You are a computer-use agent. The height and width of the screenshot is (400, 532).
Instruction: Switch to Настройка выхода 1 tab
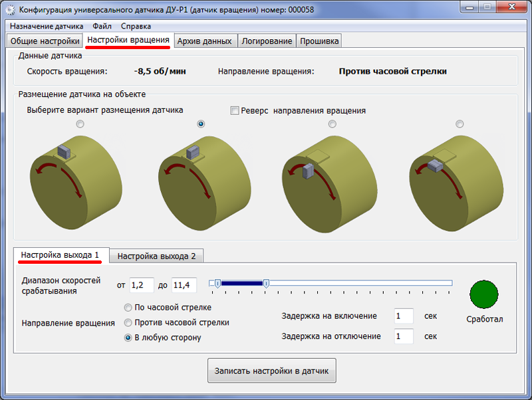tap(61, 255)
